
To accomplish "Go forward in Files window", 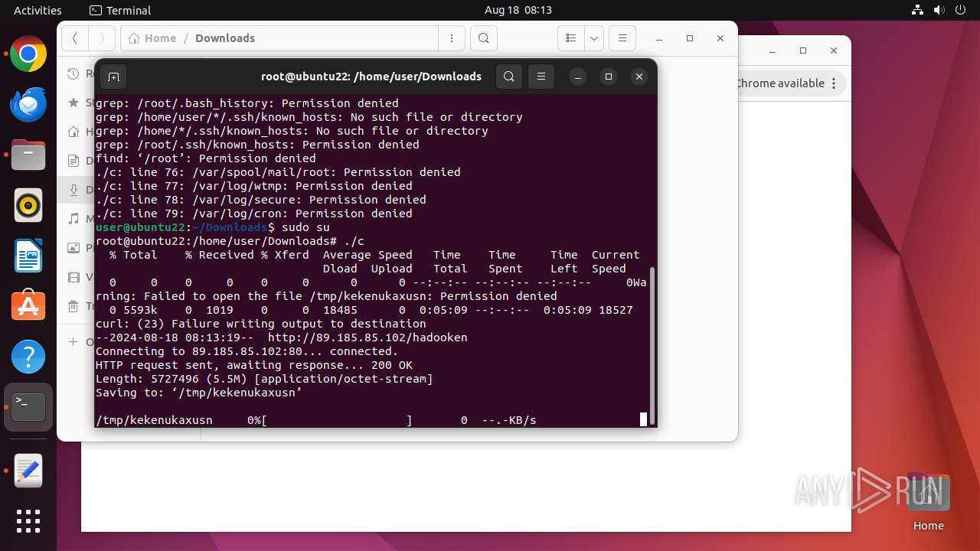I will click(x=102, y=38).
